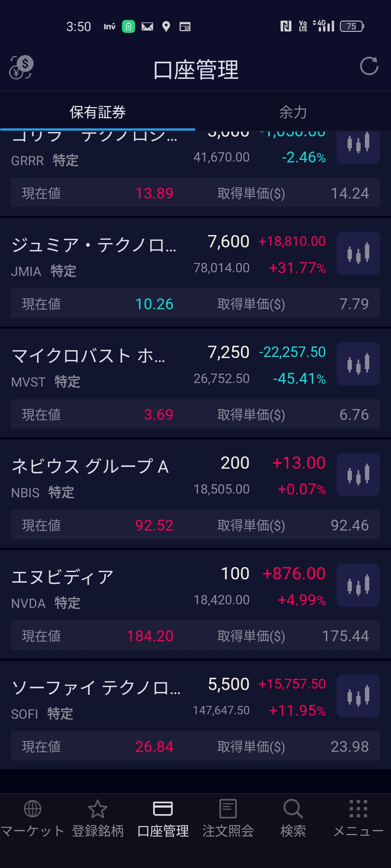
Task: Open the chart icon for NBIS
Action: [358, 475]
